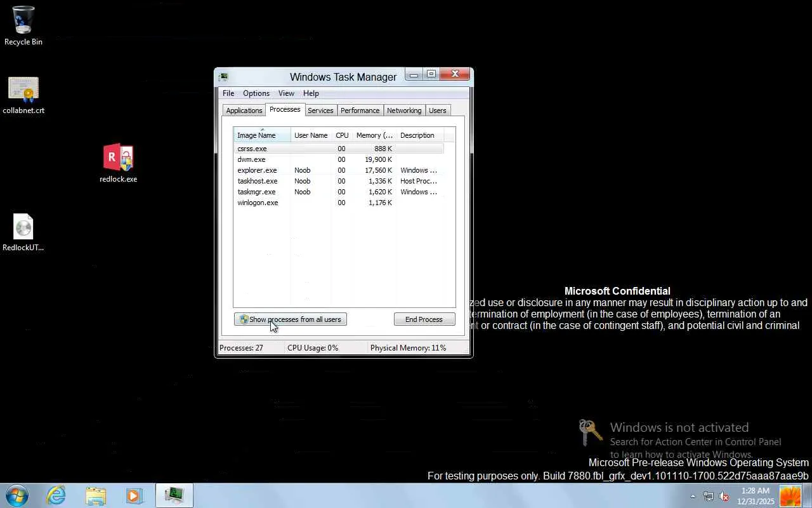
Task: Select the csrss.exe process row
Action: [x=339, y=149]
